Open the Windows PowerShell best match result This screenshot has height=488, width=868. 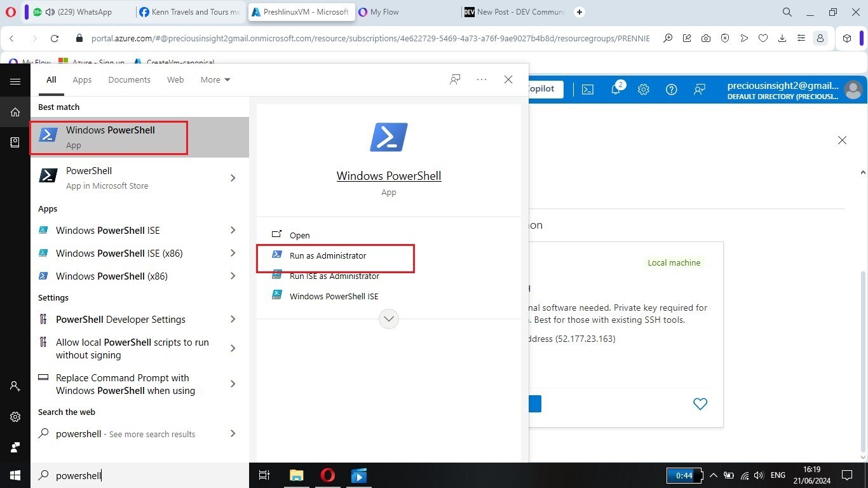pyautogui.click(x=140, y=137)
